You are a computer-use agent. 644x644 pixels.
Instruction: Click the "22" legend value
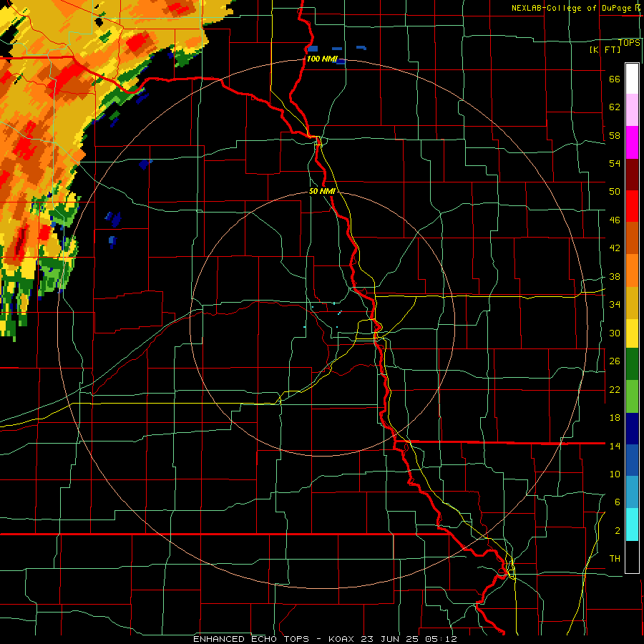[x=615, y=390]
